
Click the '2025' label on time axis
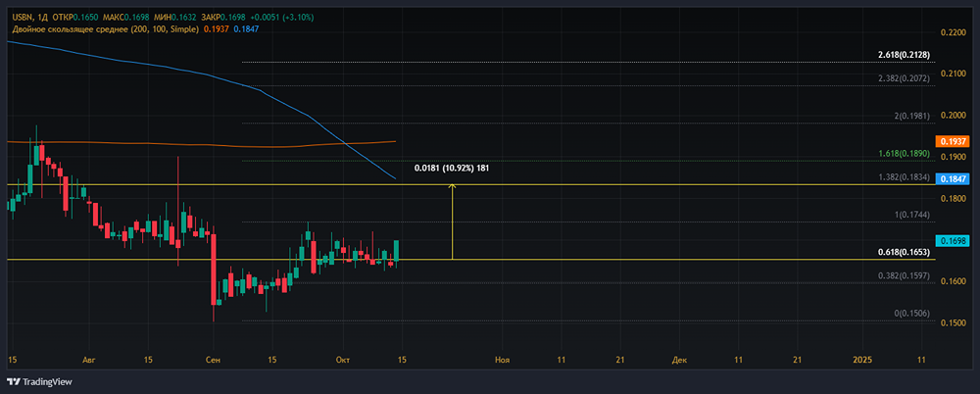click(x=862, y=360)
